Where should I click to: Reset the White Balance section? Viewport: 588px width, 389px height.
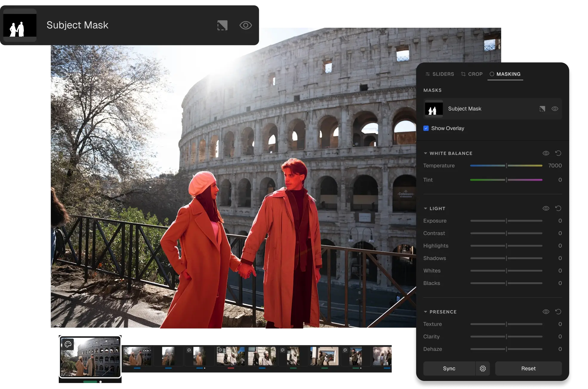[558, 153]
